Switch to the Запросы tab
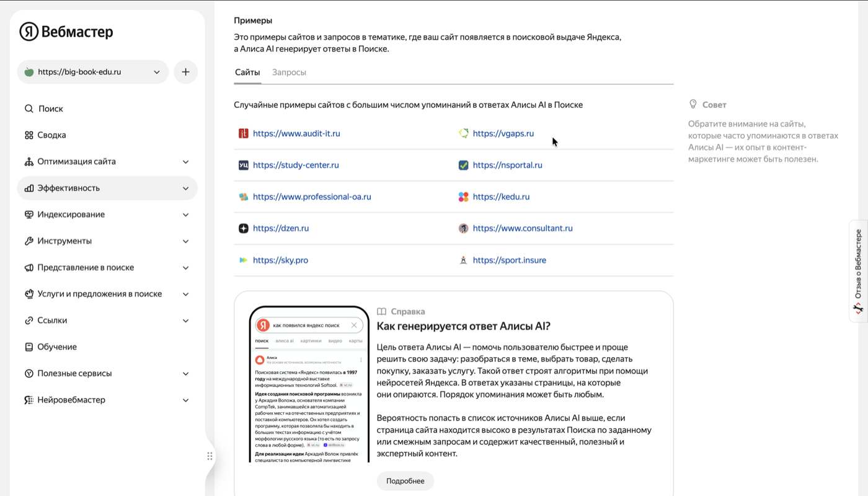The width and height of the screenshot is (868, 496). tap(289, 73)
